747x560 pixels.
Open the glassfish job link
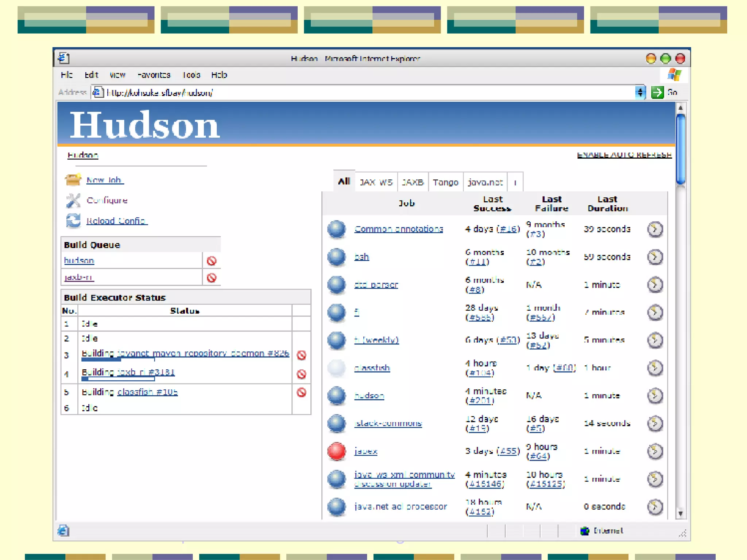point(372,368)
